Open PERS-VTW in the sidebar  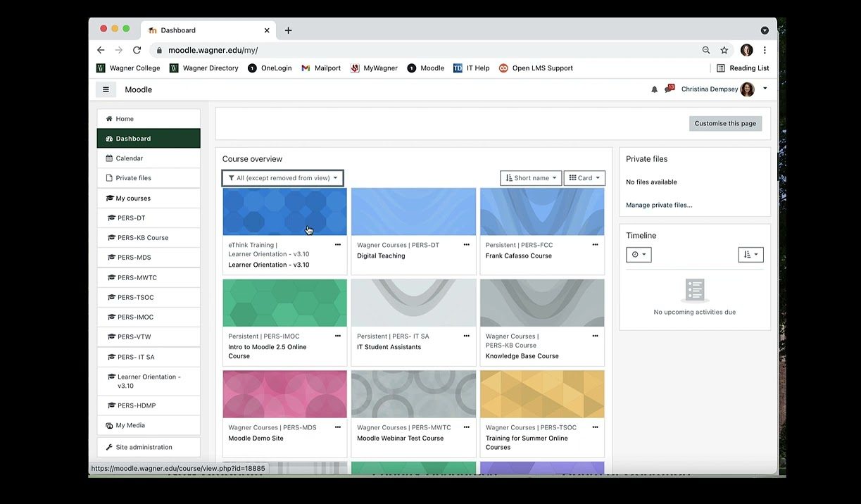point(149,336)
